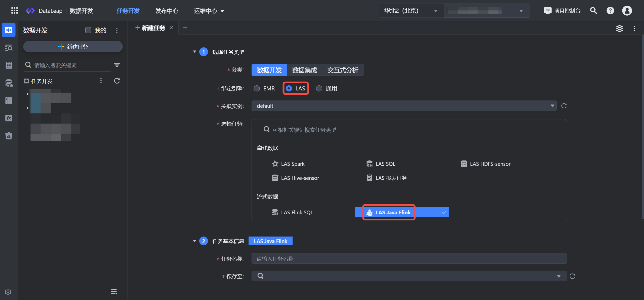
Task: Select the code development sidebar icon
Action: click(x=9, y=30)
